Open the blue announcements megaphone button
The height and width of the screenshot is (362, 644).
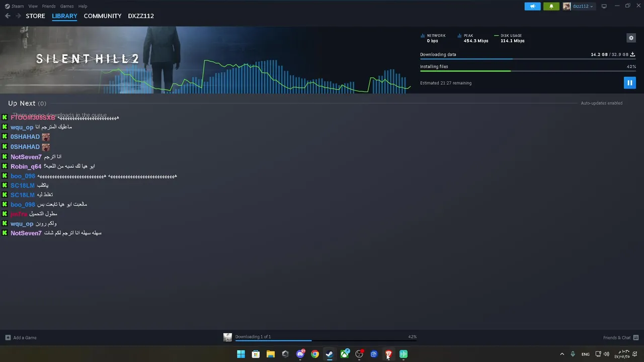(x=532, y=6)
